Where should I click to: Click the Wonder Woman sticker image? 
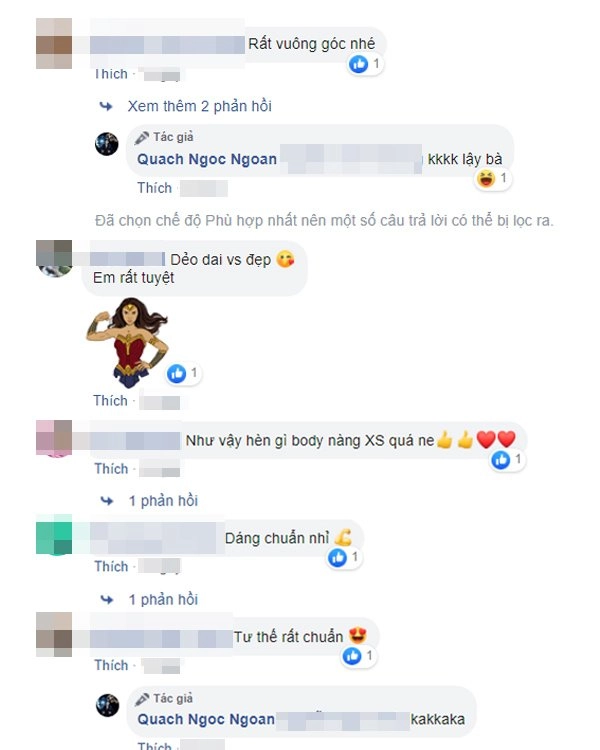(127, 343)
